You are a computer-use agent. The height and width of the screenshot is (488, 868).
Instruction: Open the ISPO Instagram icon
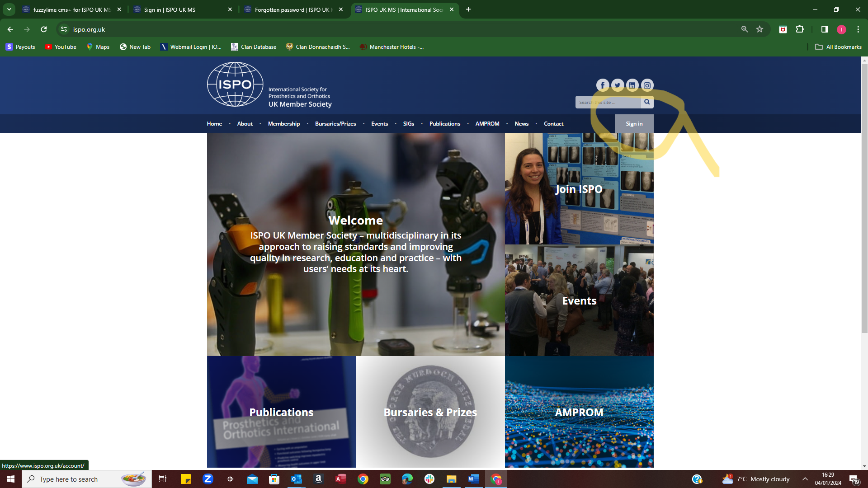pos(647,85)
